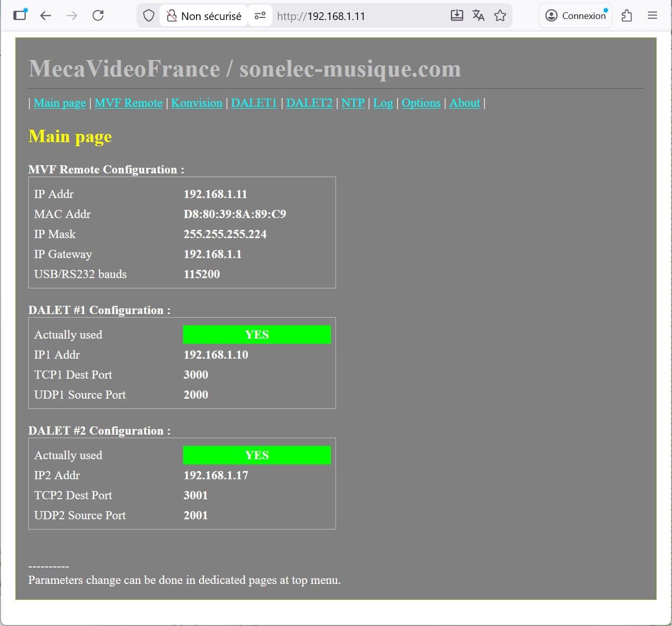
Task: View the Log page
Action: (383, 103)
